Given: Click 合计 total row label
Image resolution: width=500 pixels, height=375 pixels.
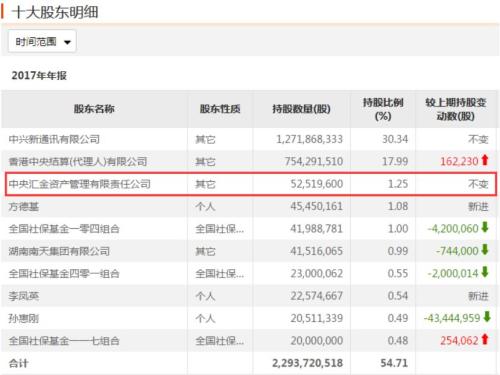Looking at the screenshot, I should point(19,363).
